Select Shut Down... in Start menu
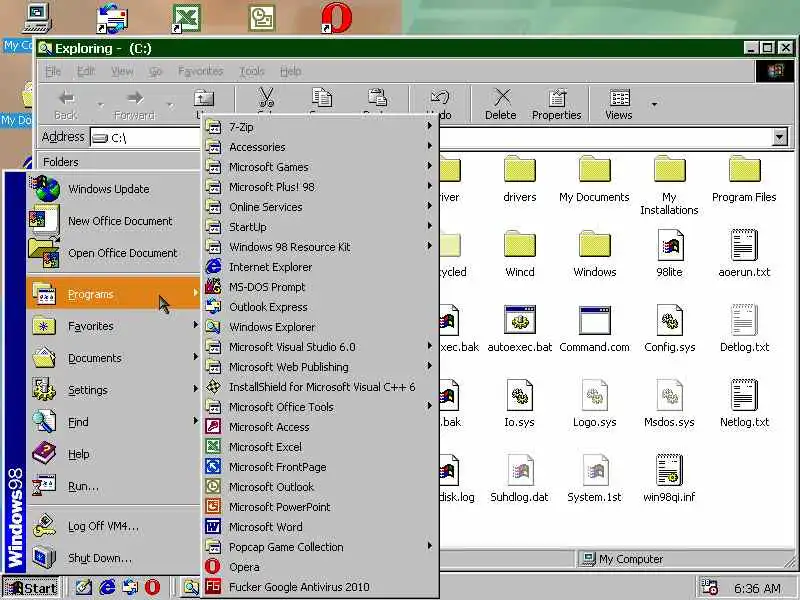800x600 pixels. 114,558
